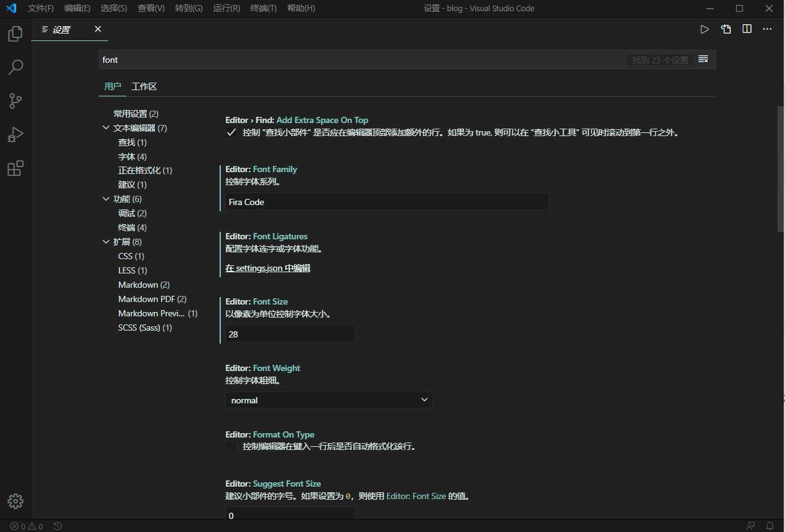The height and width of the screenshot is (532, 785).
Task: Select Markdown Previ... (1) in settings tree
Action: pos(158,313)
